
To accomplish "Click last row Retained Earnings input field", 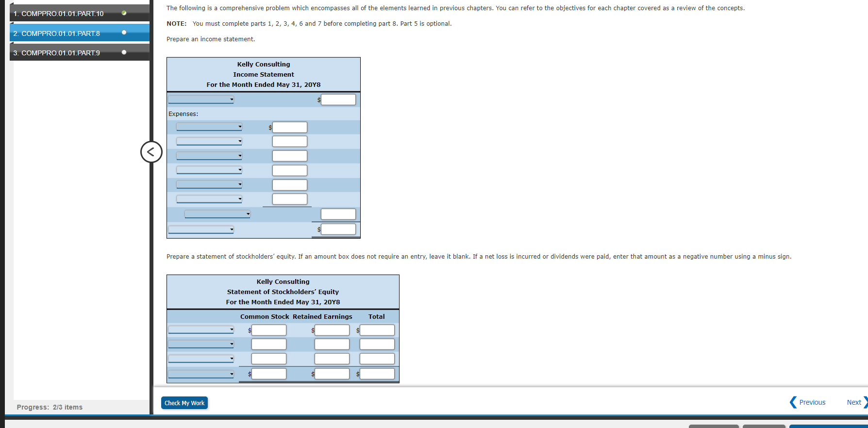I will (x=332, y=374).
